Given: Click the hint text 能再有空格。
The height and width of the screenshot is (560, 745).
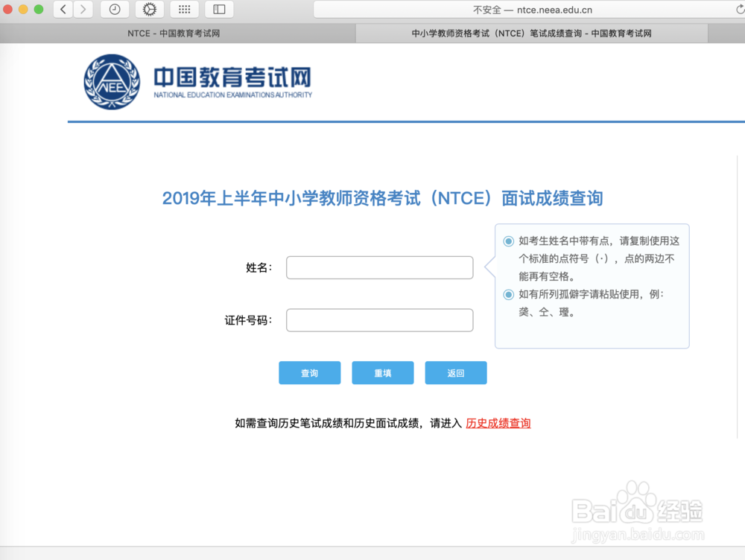Looking at the screenshot, I should click(x=548, y=276).
